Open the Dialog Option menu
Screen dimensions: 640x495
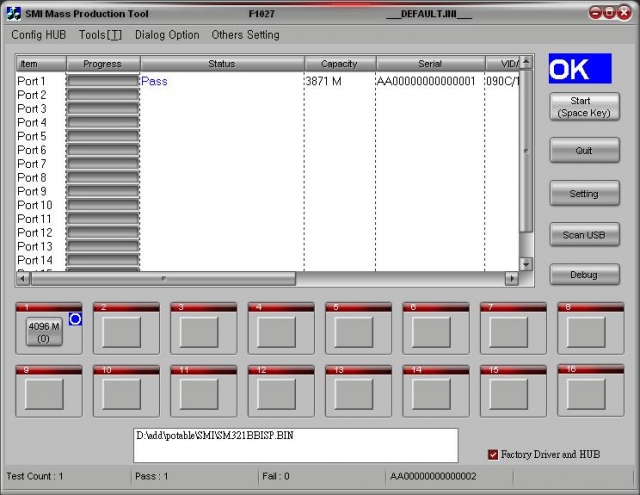tap(167, 35)
